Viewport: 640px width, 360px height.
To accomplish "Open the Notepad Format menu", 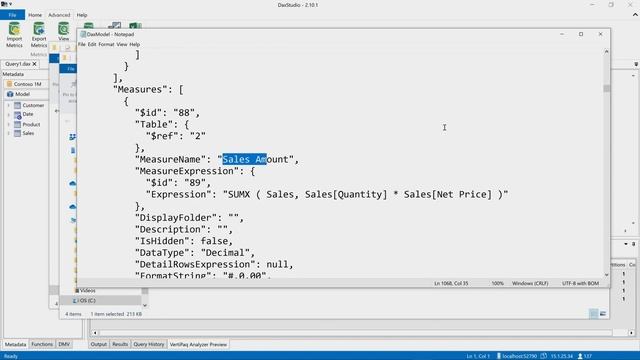I will coord(106,44).
